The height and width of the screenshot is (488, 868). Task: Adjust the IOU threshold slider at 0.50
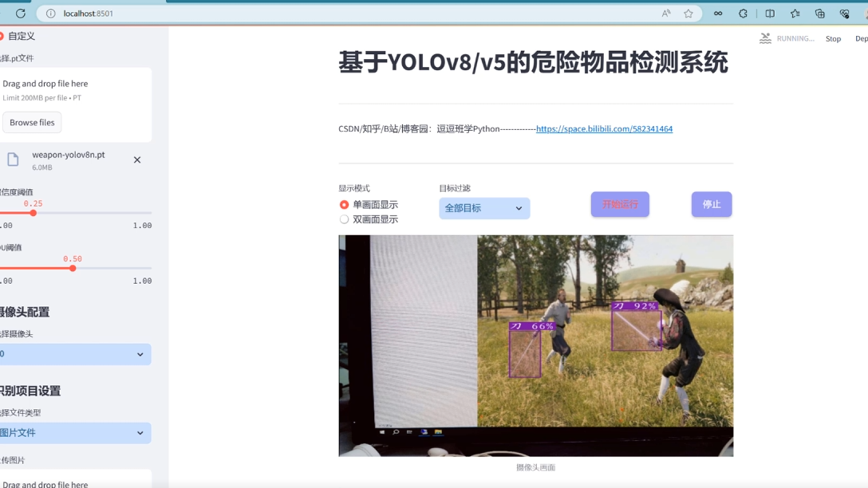coord(73,269)
